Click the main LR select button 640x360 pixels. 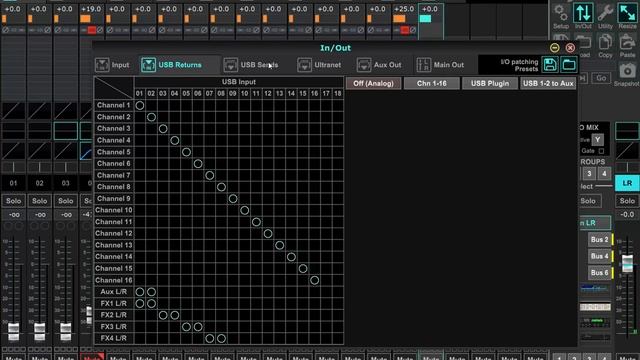(x=627, y=183)
